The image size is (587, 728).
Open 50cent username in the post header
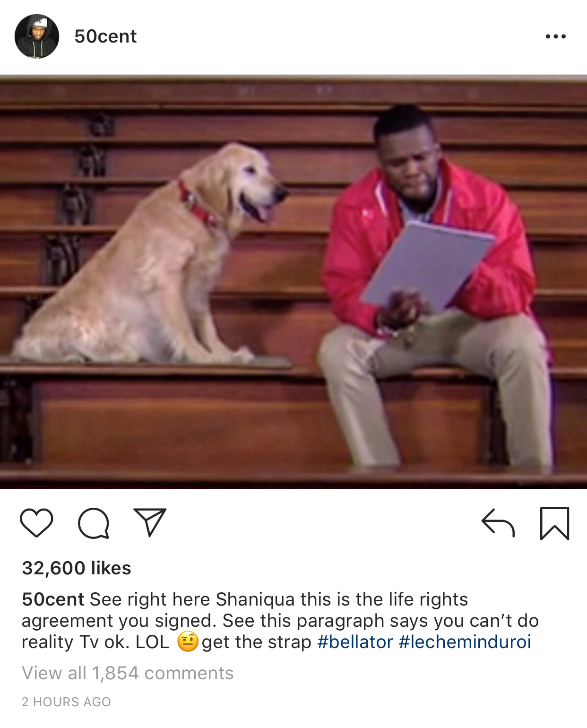click(105, 36)
